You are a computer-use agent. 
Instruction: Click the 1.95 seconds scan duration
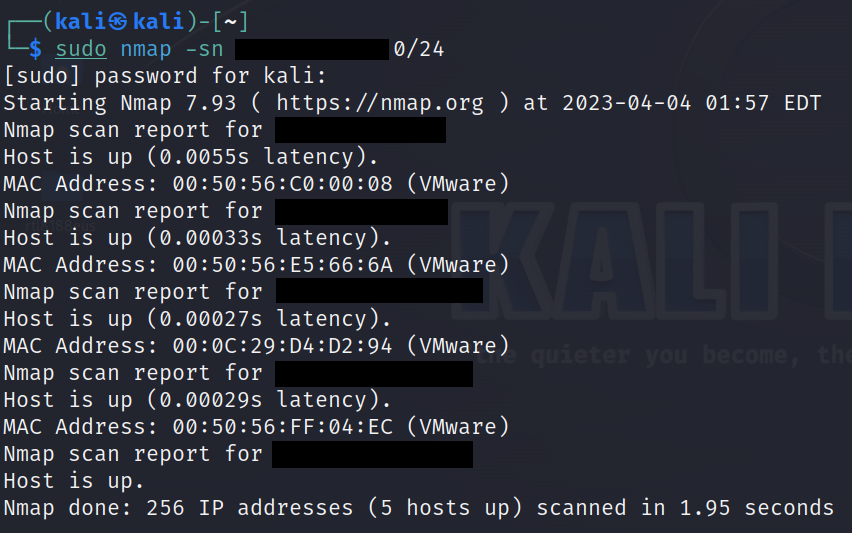757,508
